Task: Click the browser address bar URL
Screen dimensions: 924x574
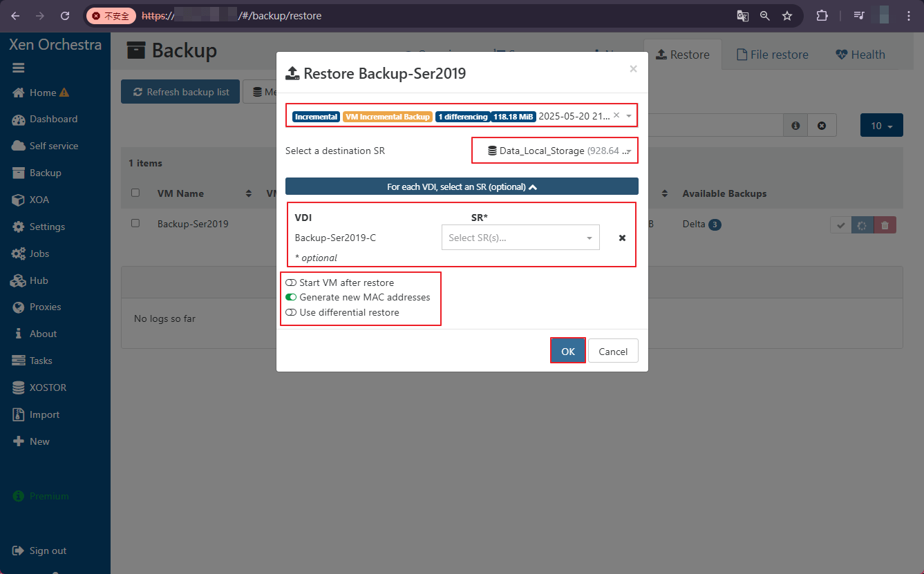Action: point(232,15)
